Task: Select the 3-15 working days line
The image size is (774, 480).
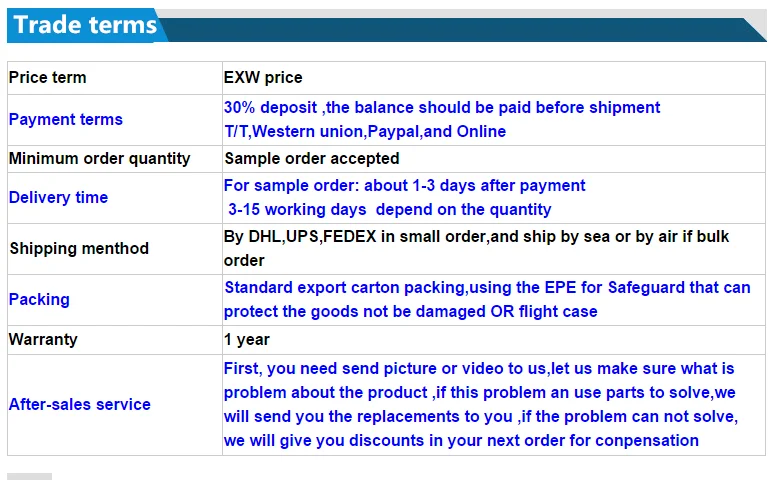Action: 390,209
